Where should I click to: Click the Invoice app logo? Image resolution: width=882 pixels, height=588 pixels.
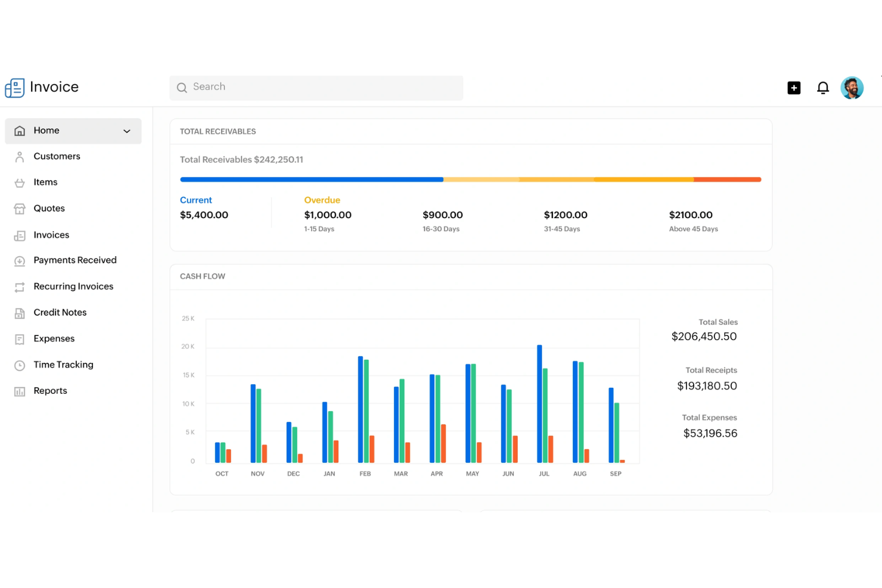point(41,87)
